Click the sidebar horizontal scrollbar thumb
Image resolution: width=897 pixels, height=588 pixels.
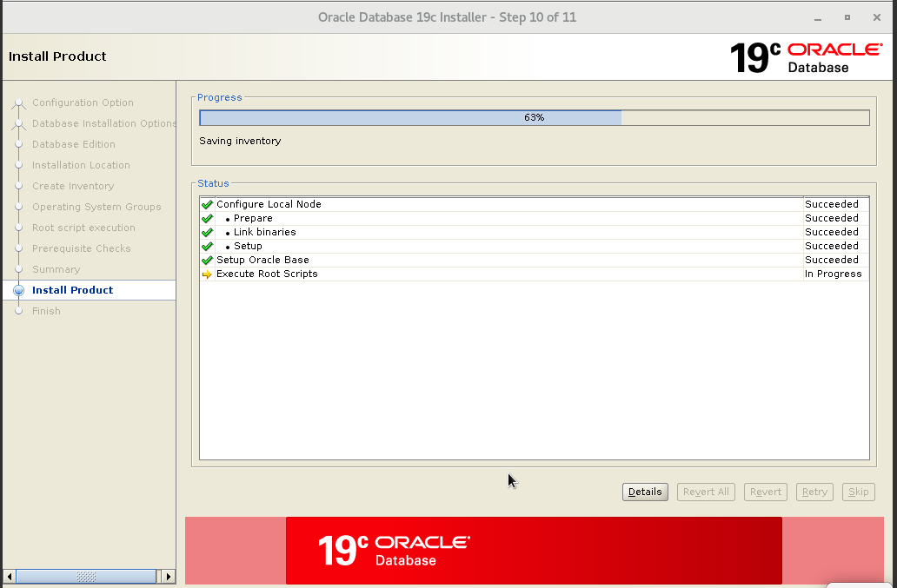tap(86, 577)
